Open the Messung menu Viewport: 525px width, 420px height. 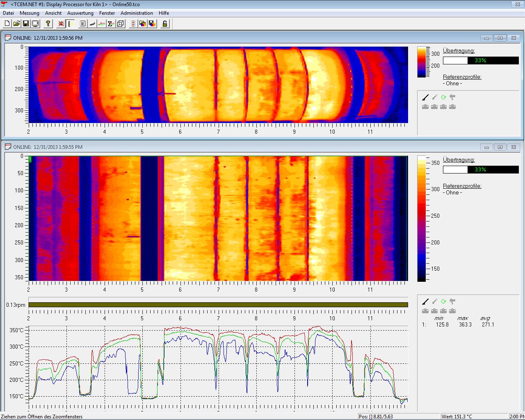click(30, 13)
